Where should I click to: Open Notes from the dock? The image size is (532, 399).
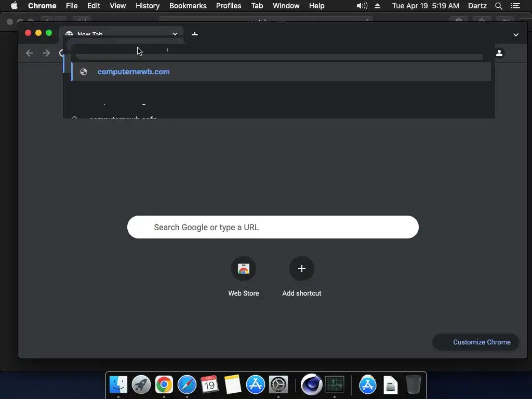click(x=232, y=385)
